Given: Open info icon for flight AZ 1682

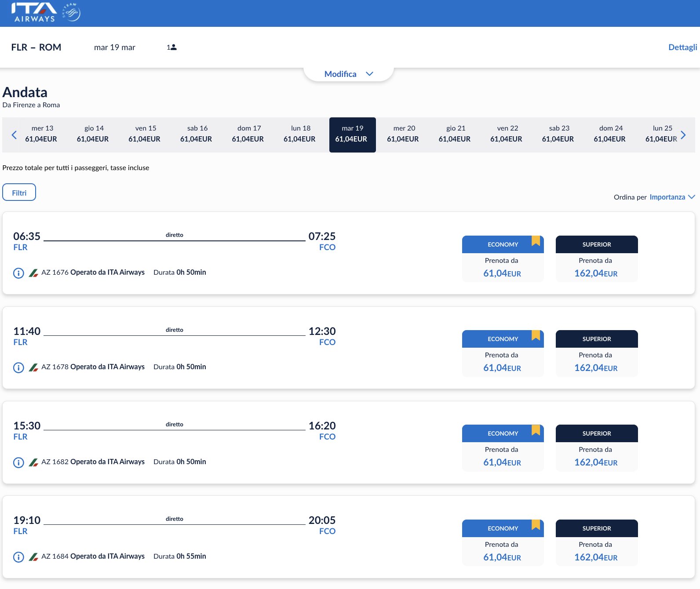Looking at the screenshot, I should point(18,462).
